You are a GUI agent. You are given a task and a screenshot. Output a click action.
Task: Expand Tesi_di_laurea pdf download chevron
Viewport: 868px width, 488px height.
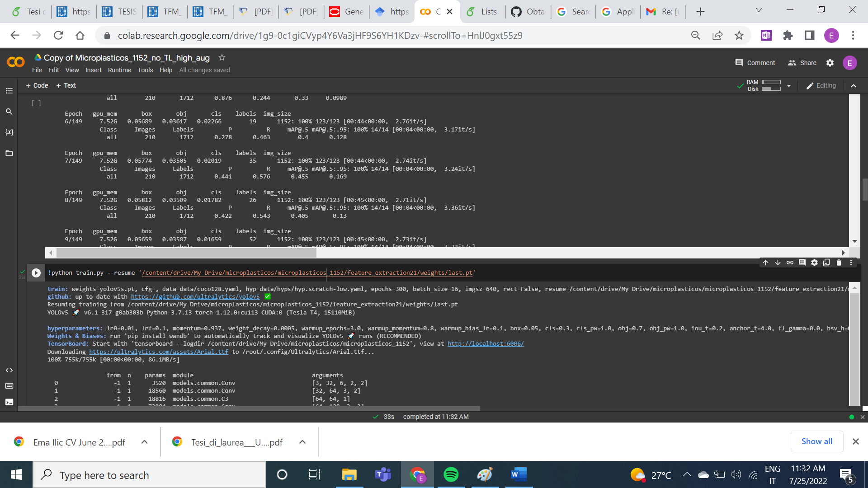click(302, 442)
